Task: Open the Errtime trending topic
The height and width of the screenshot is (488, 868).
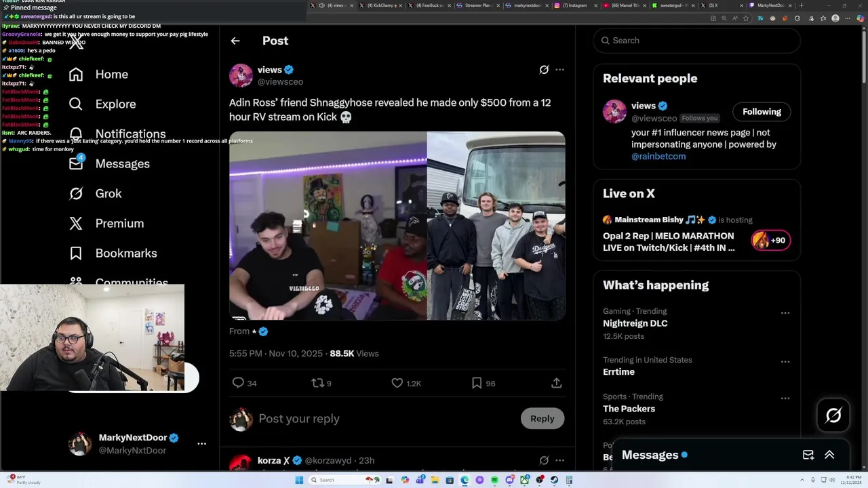Action: click(x=619, y=372)
